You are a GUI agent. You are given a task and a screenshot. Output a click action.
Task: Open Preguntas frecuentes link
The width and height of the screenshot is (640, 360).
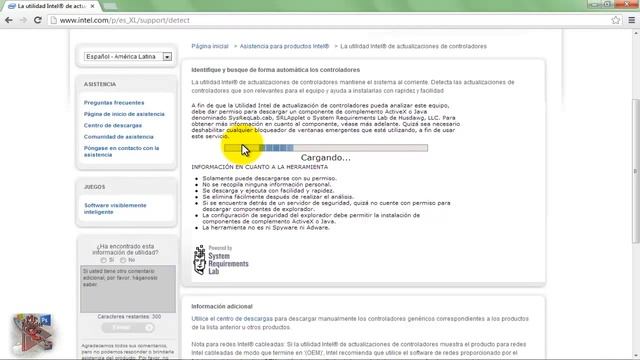tap(114, 103)
